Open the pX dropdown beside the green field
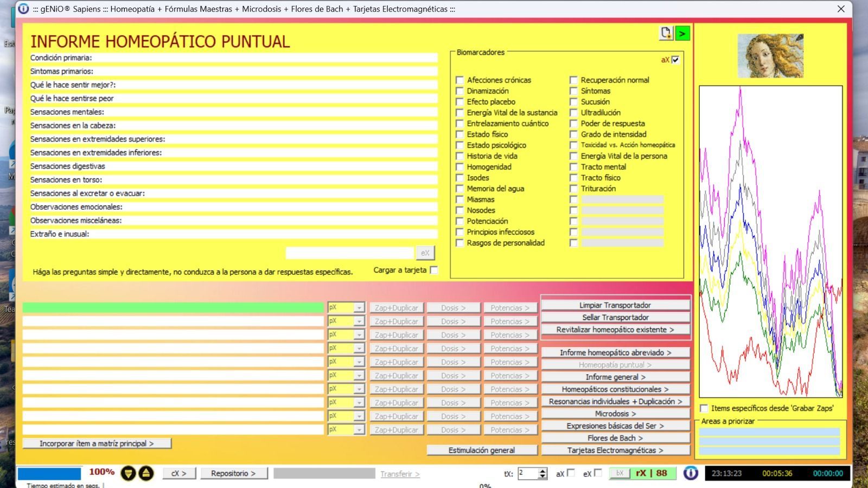The height and width of the screenshot is (488, 868). click(359, 307)
